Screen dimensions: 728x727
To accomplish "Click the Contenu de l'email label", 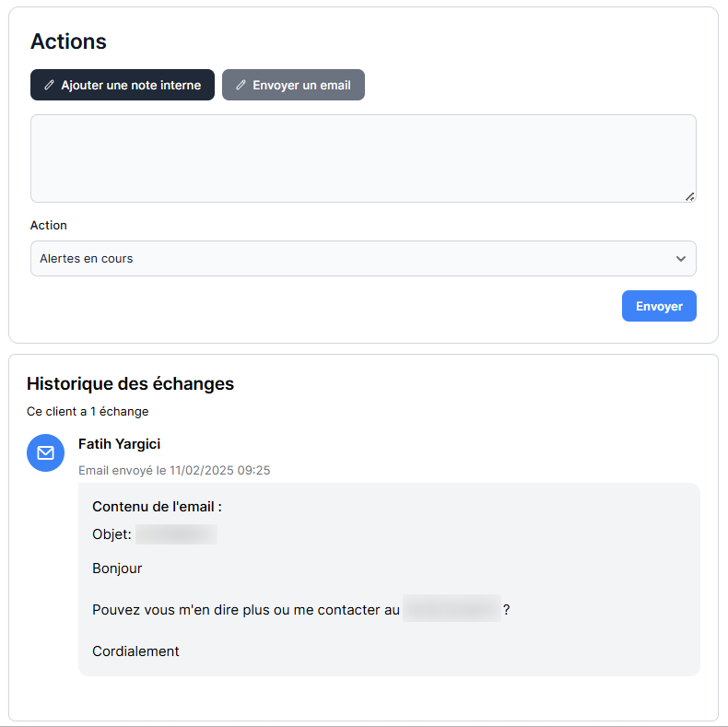I will tap(157, 507).
